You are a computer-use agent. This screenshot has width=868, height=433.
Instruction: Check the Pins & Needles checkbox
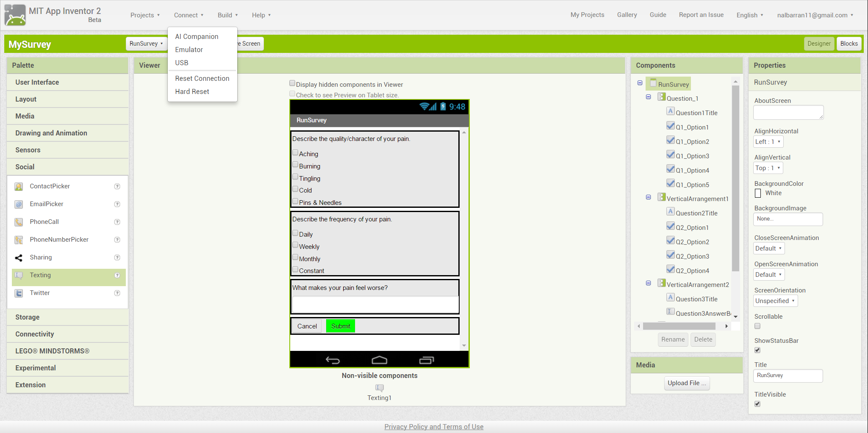(295, 201)
